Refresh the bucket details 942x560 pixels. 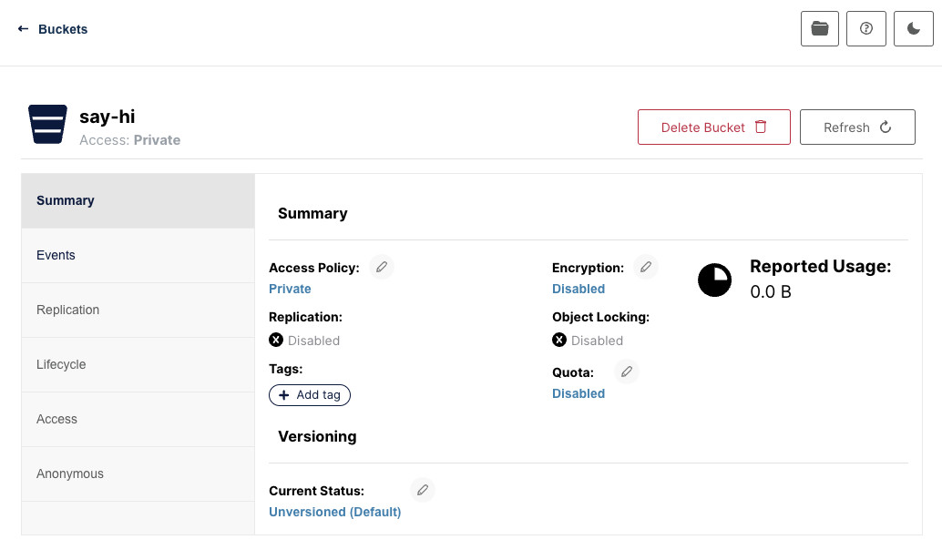click(x=856, y=127)
